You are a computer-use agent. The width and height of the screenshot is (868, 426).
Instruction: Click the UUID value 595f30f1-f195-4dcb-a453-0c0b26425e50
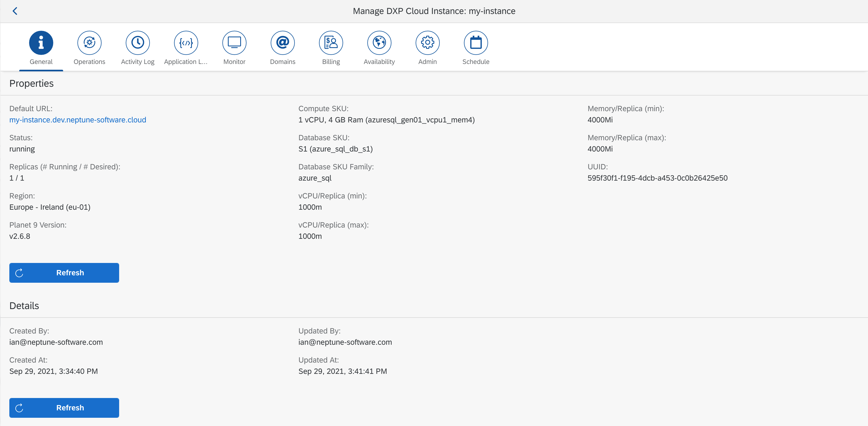(x=657, y=178)
